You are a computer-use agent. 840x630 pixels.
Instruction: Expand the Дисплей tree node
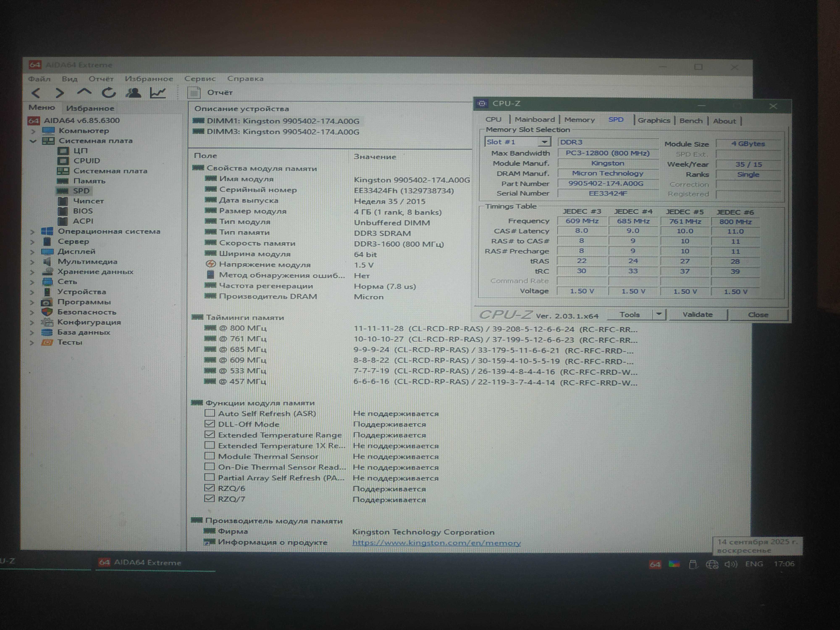[x=33, y=252]
